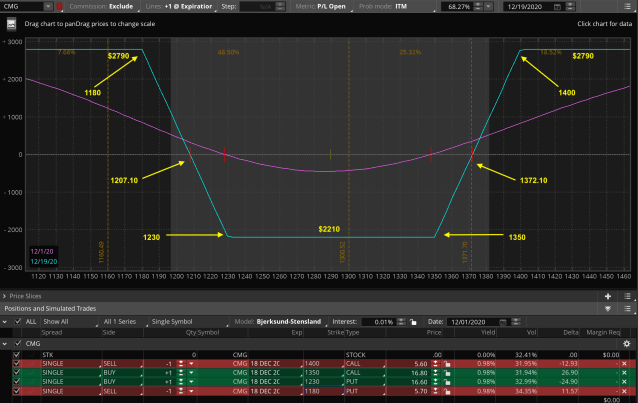Open the Show All filter
The image size is (638, 403).
pyautogui.click(x=57, y=321)
